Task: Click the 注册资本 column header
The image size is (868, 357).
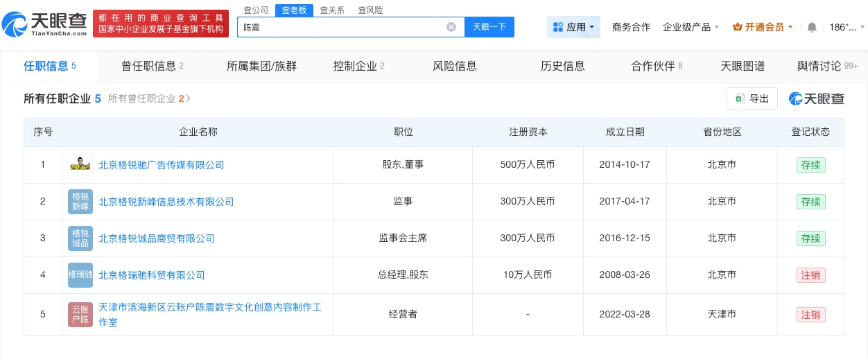Action: tap(528, 132)
